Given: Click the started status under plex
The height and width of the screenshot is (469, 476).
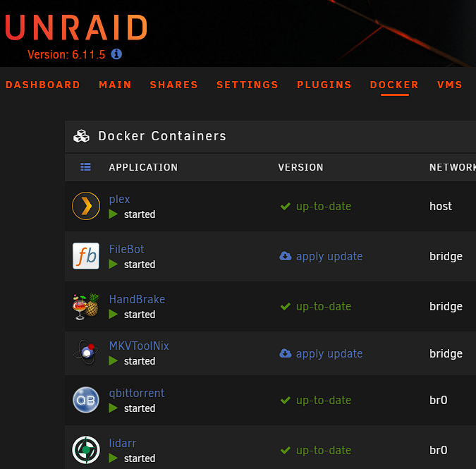Looking at the screenshot, I should pyautogui.click(x=140, y=214).
